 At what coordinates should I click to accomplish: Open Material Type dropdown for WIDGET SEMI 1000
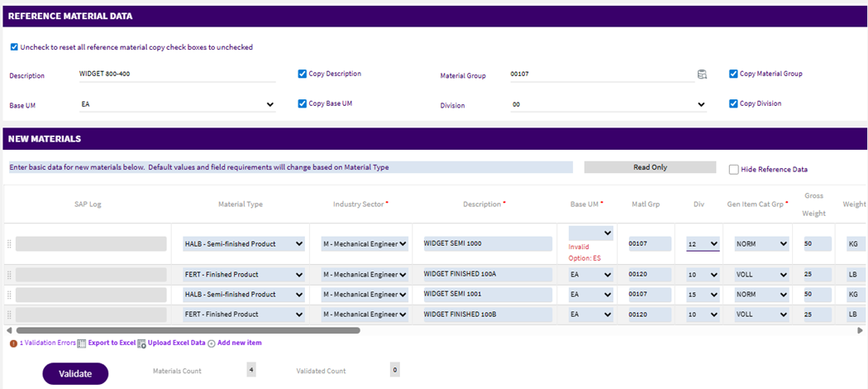[244, 244]
